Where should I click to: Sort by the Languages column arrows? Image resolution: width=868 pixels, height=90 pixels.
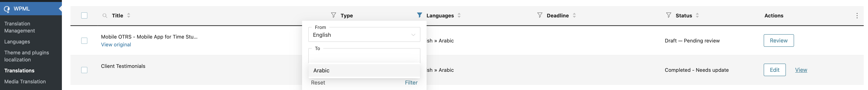pyautogui.click(x=459, y=16)
